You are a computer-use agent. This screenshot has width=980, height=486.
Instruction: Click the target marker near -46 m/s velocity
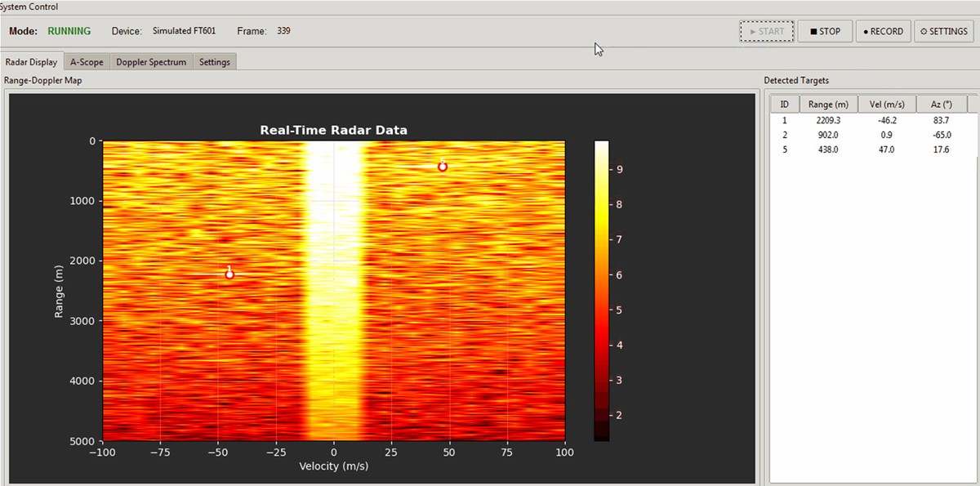click(x=229, y=274)
